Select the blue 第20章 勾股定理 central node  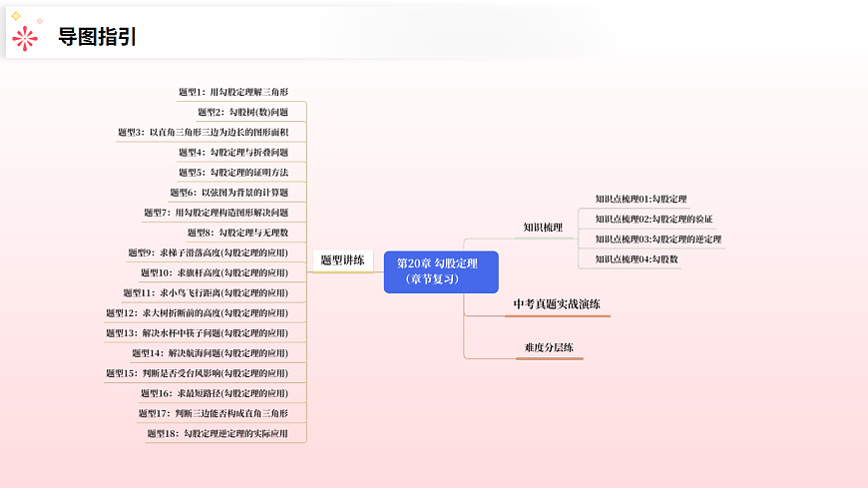click(x=440, y=271)
